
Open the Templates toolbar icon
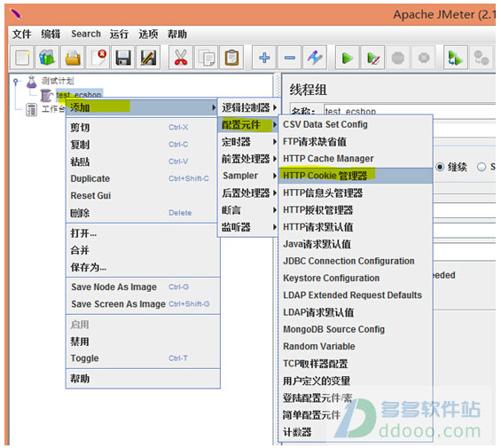(x=47, y=58)
